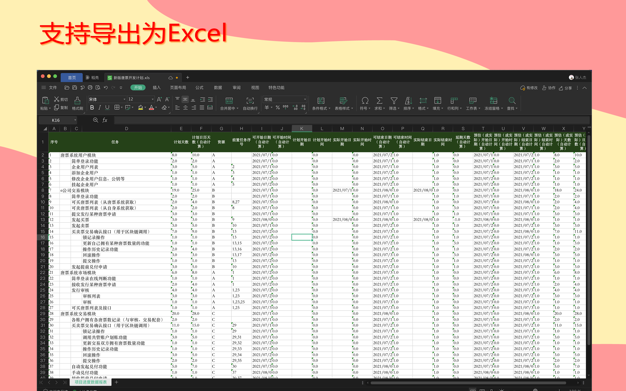Click the Find magnifier icon in the ribbon
The image size is (626, 391).
pos(512,101)
